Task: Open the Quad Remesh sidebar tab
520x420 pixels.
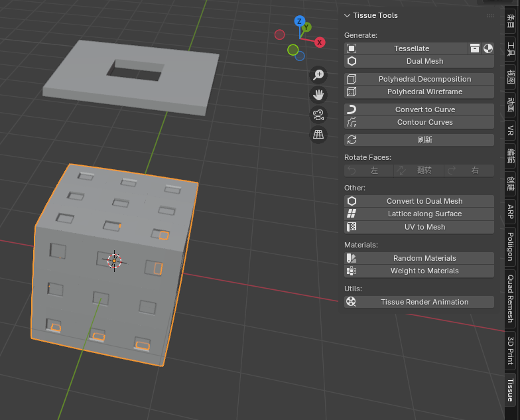Action: pos(511,299)
